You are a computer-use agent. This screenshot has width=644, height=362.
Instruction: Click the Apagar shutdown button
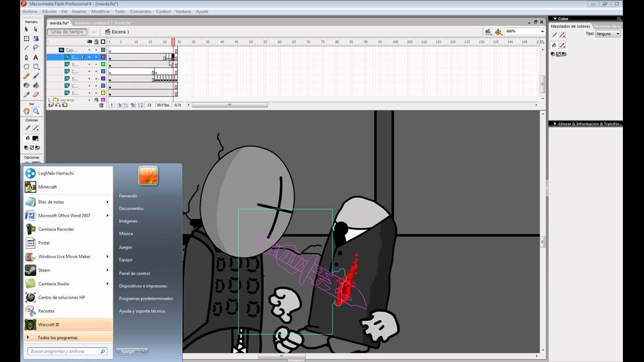(x=128, y=351)
